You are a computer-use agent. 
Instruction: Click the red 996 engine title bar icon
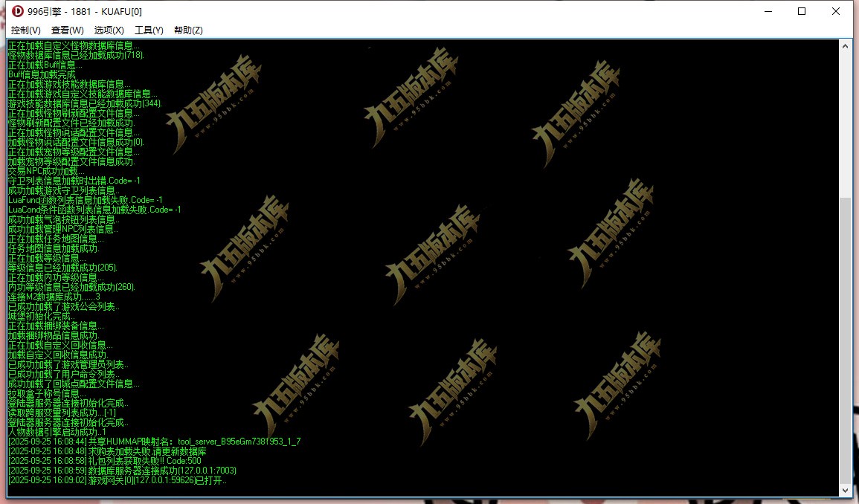(x=18, y=11)
